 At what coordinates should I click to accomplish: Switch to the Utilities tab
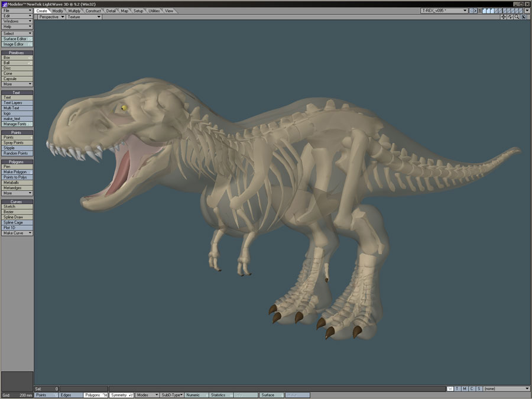tap(154, 11)
